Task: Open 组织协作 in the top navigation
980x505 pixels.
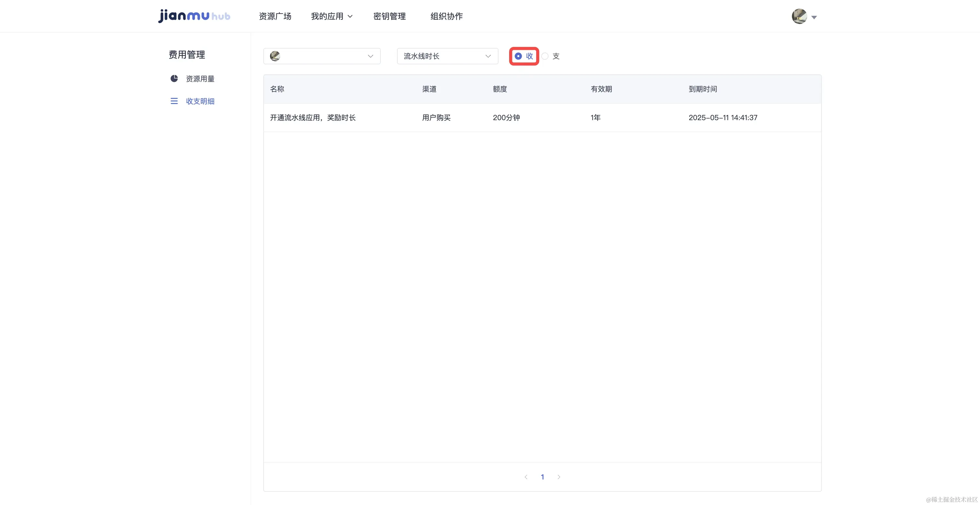Action: pyautogui.click(x=446, y=16)
